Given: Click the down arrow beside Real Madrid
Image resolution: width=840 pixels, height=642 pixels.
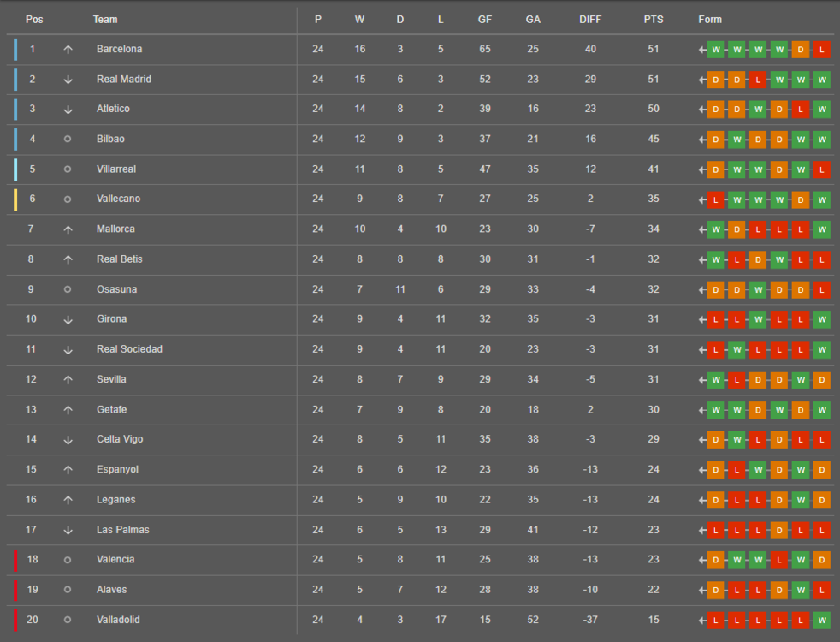Looking at the screenshot, I should pyautogui.click(x=68, y=80).
